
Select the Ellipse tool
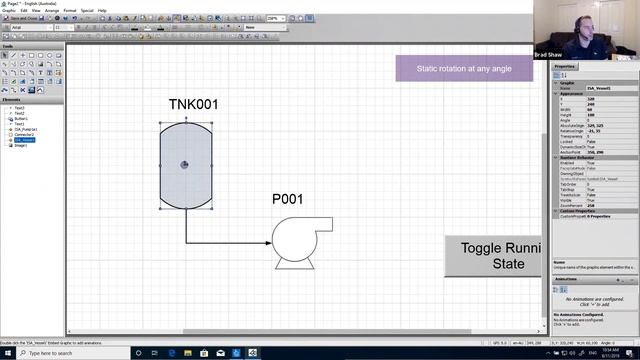click(50, 55)
